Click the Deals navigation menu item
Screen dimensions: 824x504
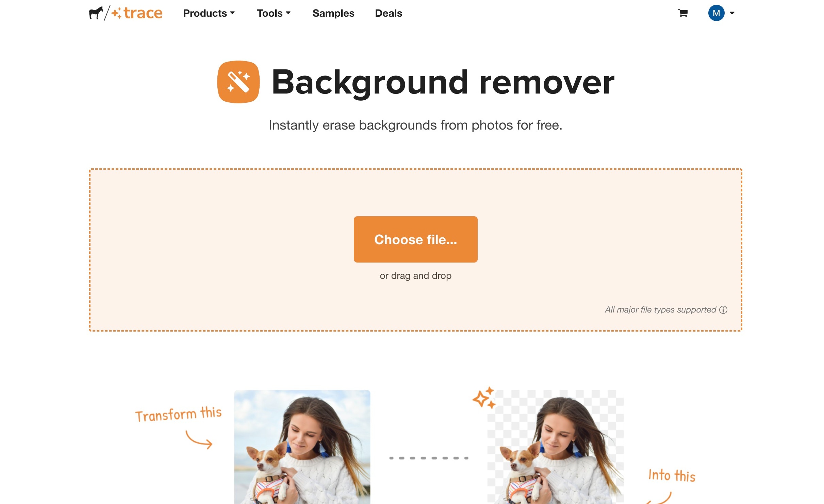pos(389,13)
